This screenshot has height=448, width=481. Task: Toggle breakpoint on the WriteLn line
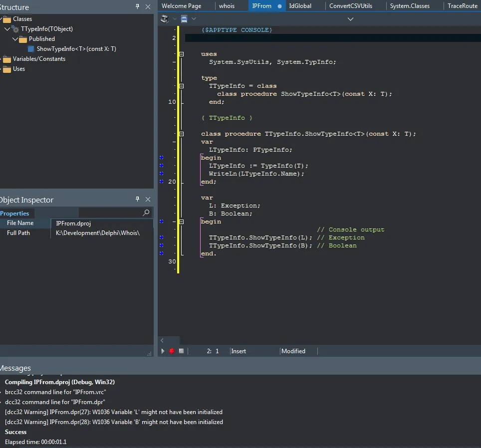[x=161, y=174]
